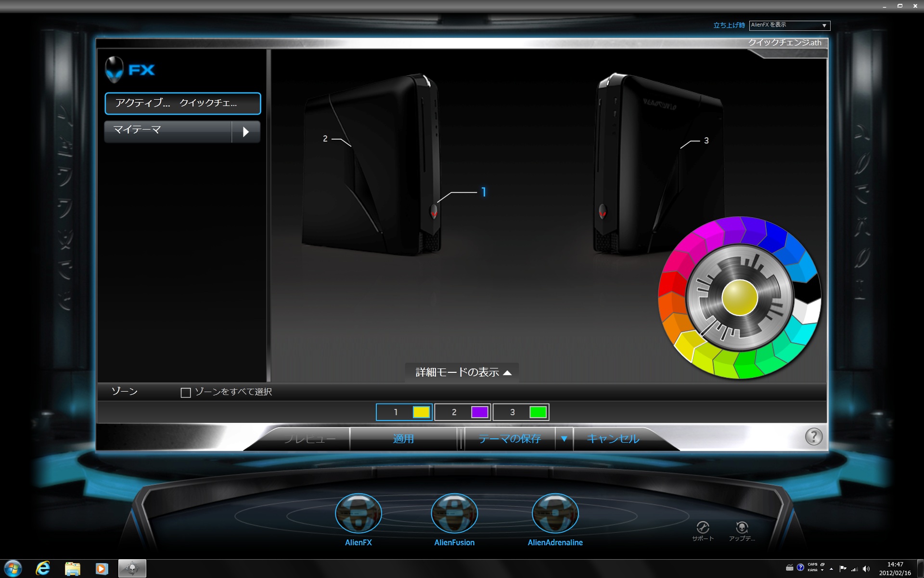Select zone 1 tab with yellow
Screen dimensions: 924x578
404,412
